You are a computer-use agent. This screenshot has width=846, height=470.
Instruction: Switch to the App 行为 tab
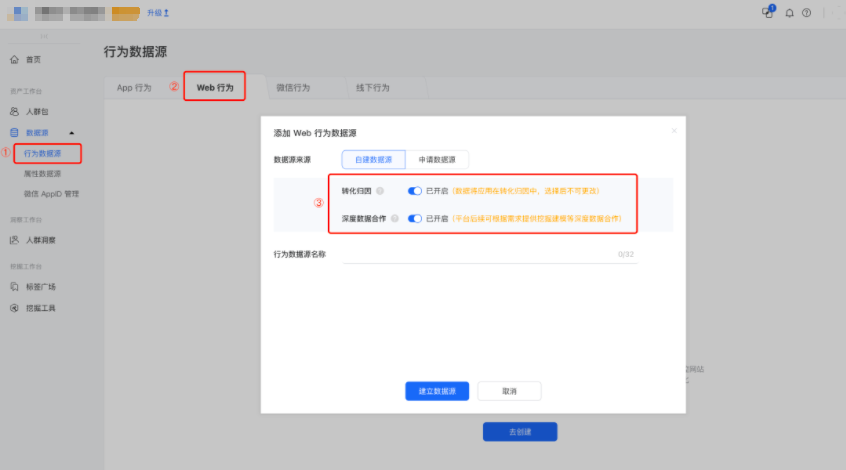(134, 87)
